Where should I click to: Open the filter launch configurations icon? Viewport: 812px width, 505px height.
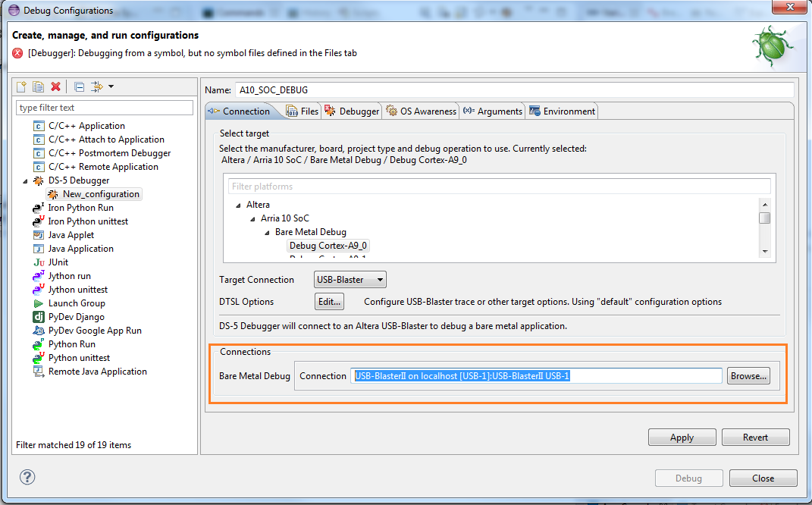coord(97,86)
